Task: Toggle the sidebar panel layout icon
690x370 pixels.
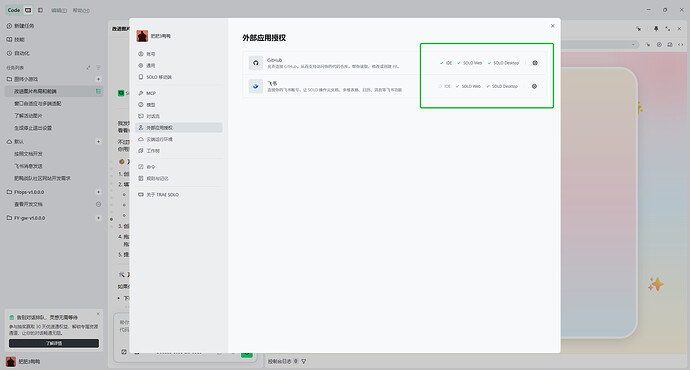Action: 40,10
